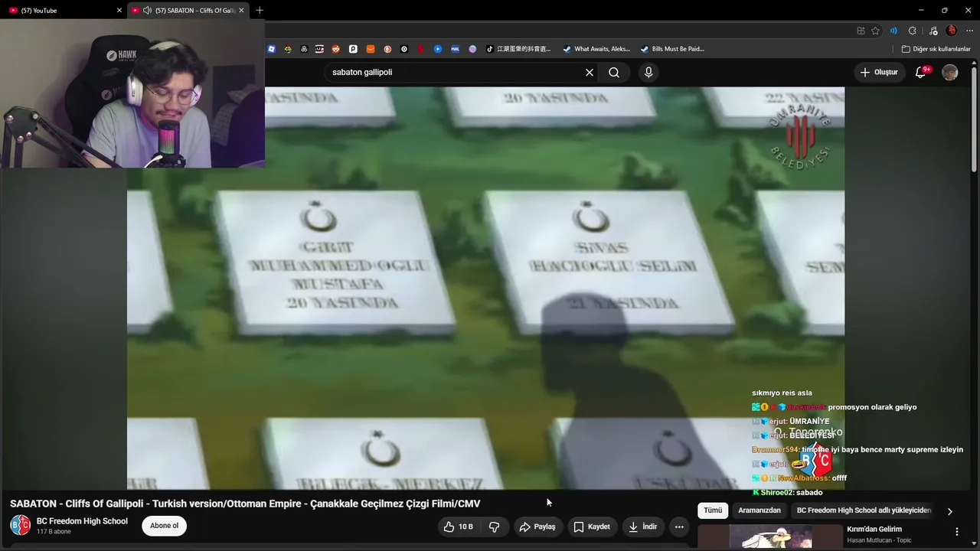Viewport: 980px width, 551px height.
Task: Dislike the video with thumbs down
Action: coord(495,527)
